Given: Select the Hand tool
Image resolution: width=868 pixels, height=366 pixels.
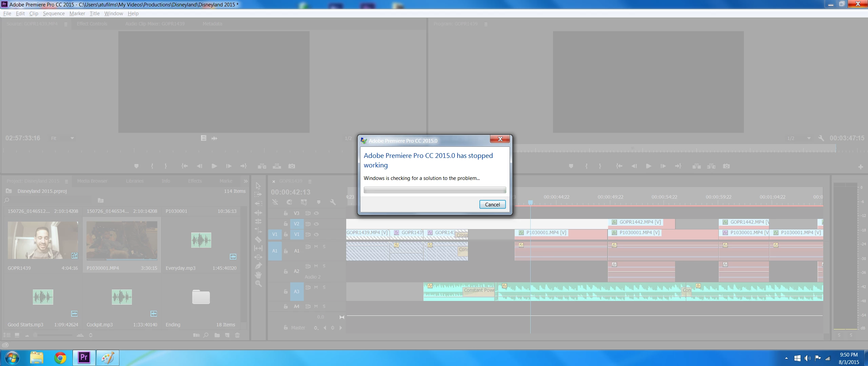Looking at the screenshot, I should coord(258,274).
